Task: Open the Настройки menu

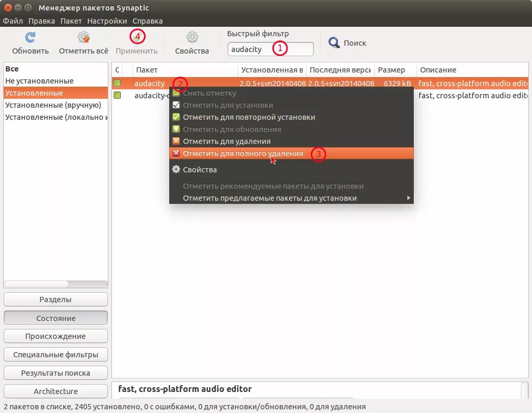Action: pyautogui.click(x=107, y=21)
